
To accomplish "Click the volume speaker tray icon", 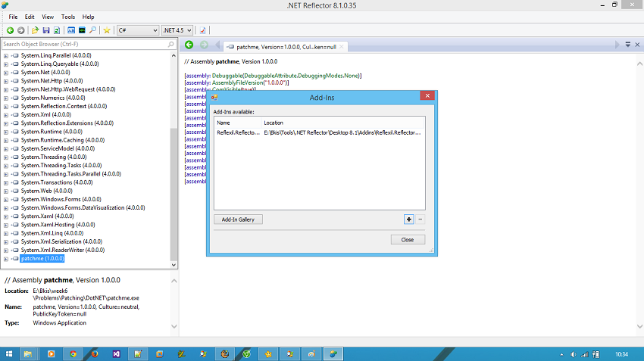I will tap(573, 354).
